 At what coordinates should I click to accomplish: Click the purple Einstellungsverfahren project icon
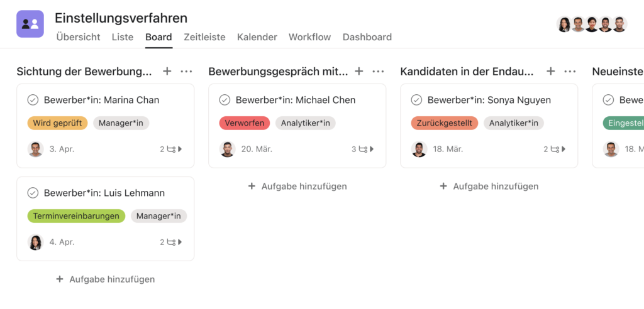coord(30,24)
